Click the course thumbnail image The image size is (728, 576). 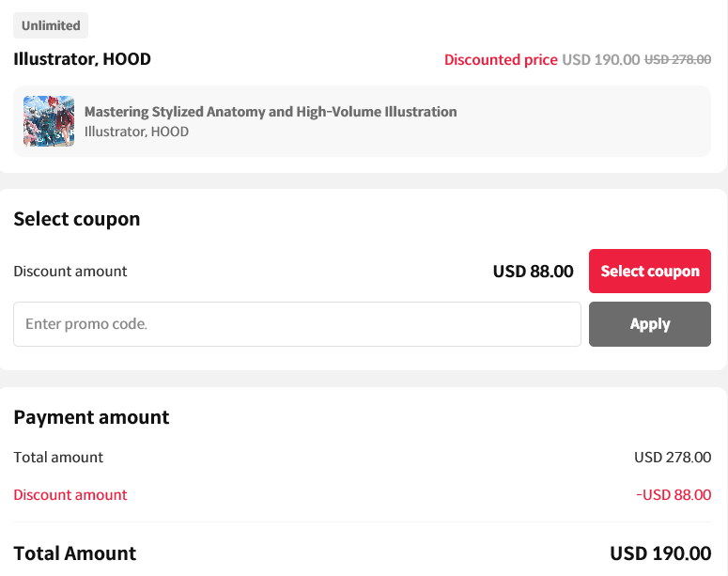pyautogui.click(x=49, y=121)
